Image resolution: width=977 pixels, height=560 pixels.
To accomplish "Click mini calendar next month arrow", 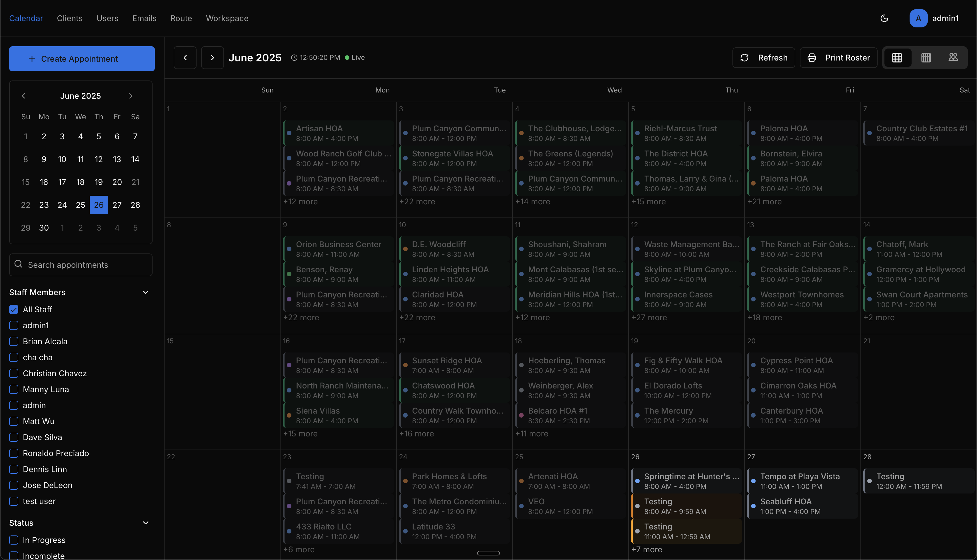I will 131,96.
